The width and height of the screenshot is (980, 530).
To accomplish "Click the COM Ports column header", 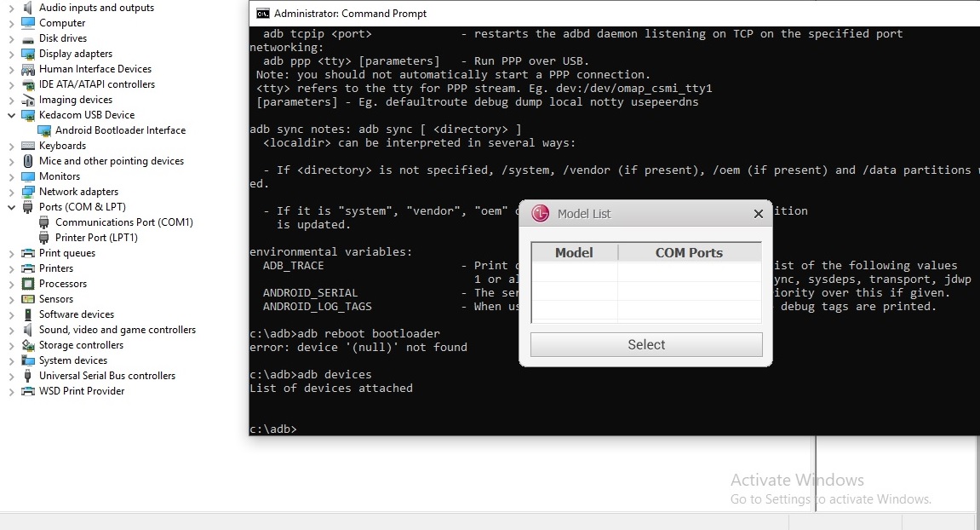I will 688,252.
